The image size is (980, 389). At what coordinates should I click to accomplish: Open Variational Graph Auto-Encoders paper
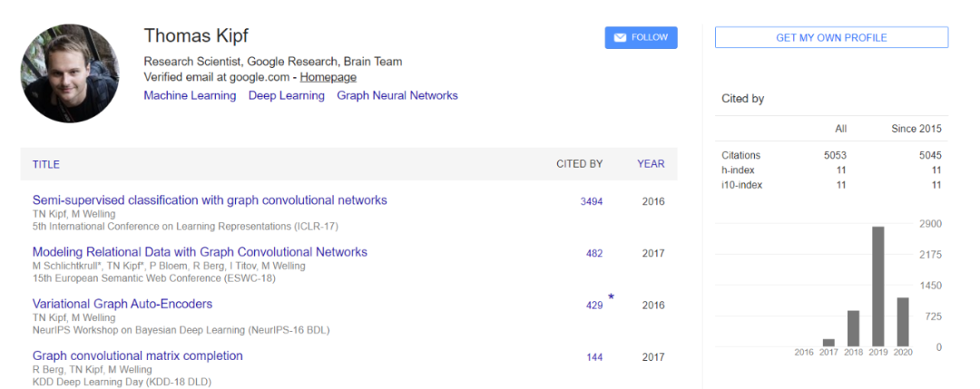click(x=122, y=304)
